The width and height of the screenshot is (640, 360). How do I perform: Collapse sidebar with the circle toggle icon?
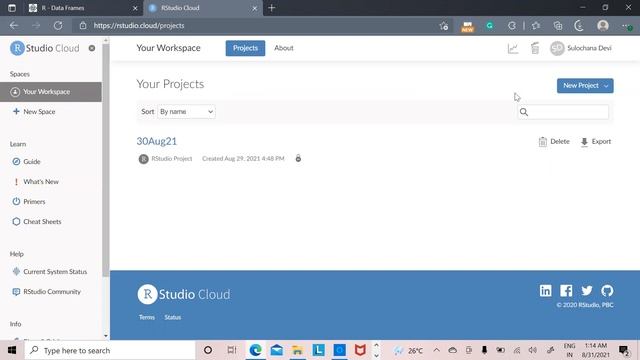92,48
